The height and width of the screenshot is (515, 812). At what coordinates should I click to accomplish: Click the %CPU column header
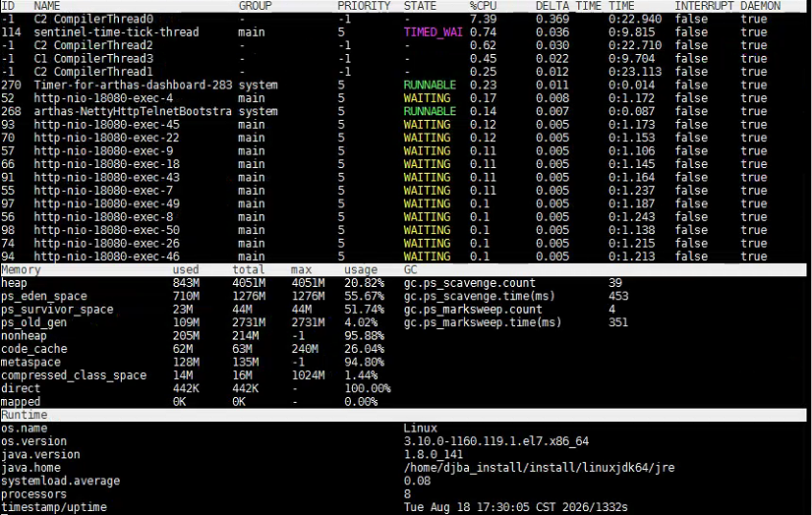click(483, 6)
